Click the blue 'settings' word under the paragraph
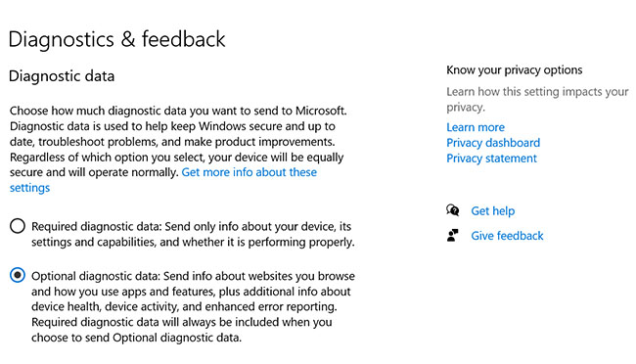Screen dimensions: 636x364 coord(29,188)
